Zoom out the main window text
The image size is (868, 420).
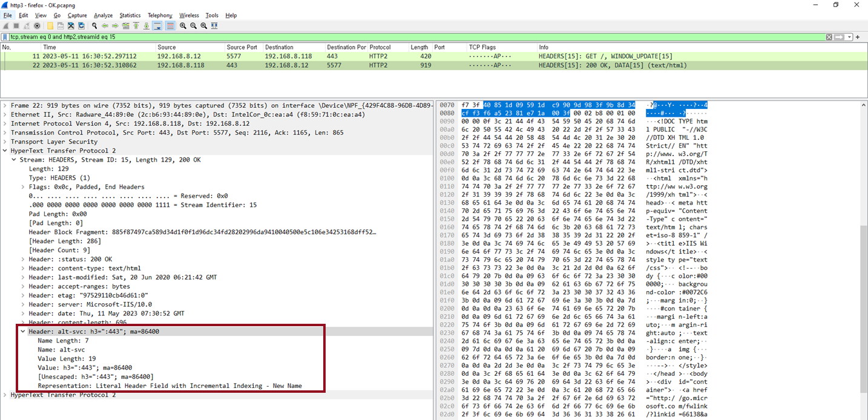click(x=193, y=26)
